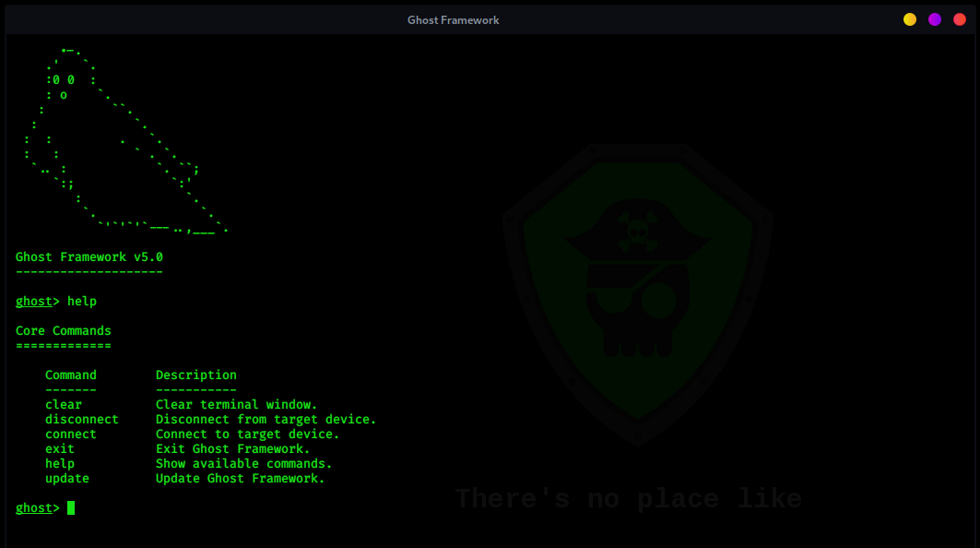Click the 'update' command name
Image resolution: width=980 pixels, height=548 pixels.
(67, 479)
